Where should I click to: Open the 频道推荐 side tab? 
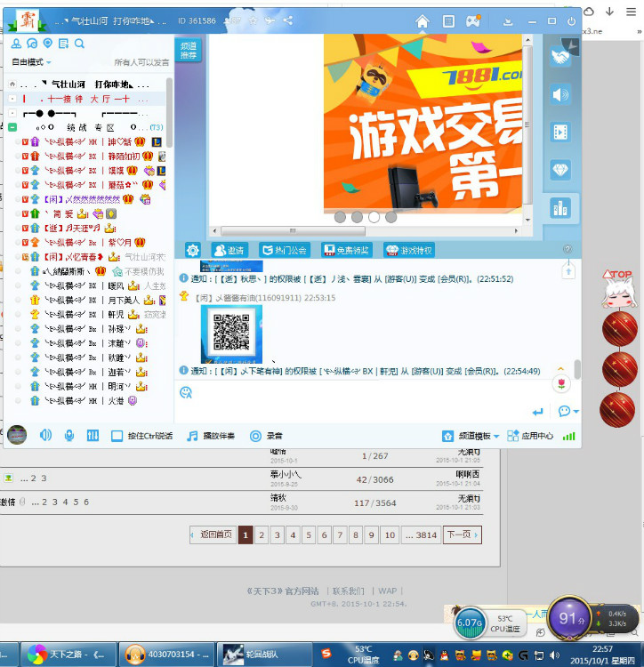tap(188, 50)
